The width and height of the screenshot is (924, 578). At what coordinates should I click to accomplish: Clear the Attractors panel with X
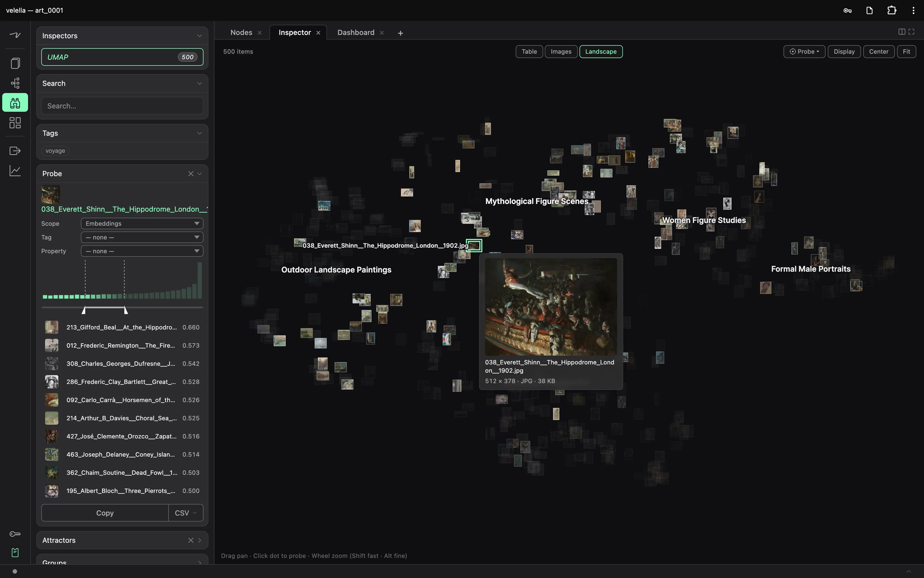click(x=191, y=540)
